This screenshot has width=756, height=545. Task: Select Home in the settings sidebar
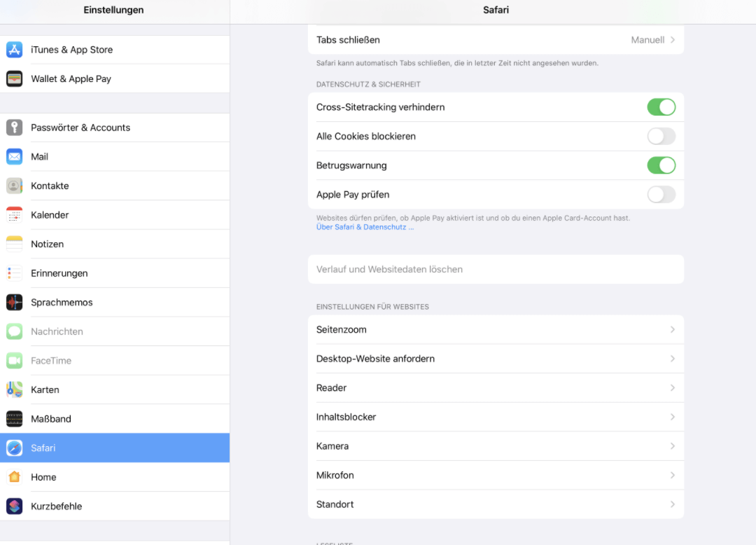[x=43, y=477]
